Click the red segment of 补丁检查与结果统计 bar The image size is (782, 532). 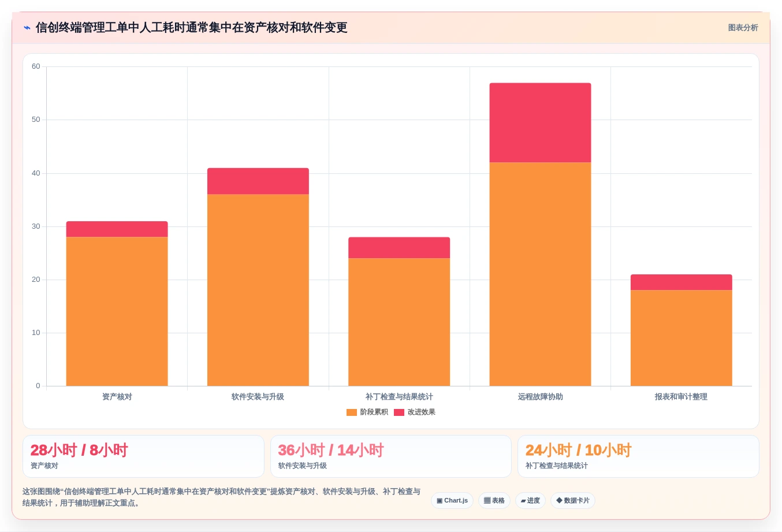[x=399, y=248]
